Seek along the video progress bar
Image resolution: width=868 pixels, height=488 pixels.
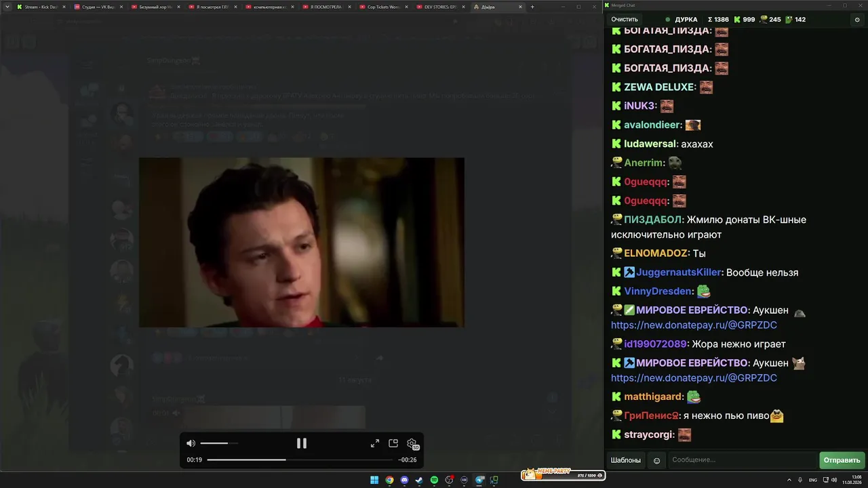tap(300, 460)
